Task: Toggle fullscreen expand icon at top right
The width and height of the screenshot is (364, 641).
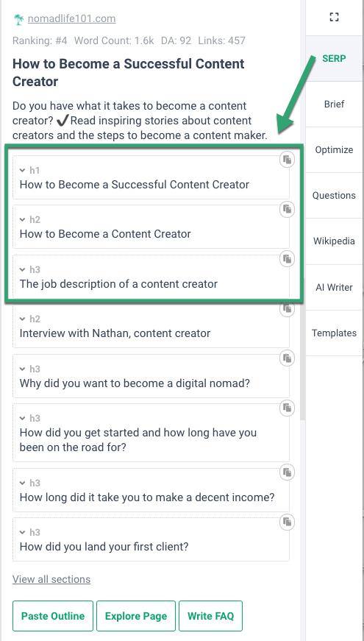Action: (334, 17)
